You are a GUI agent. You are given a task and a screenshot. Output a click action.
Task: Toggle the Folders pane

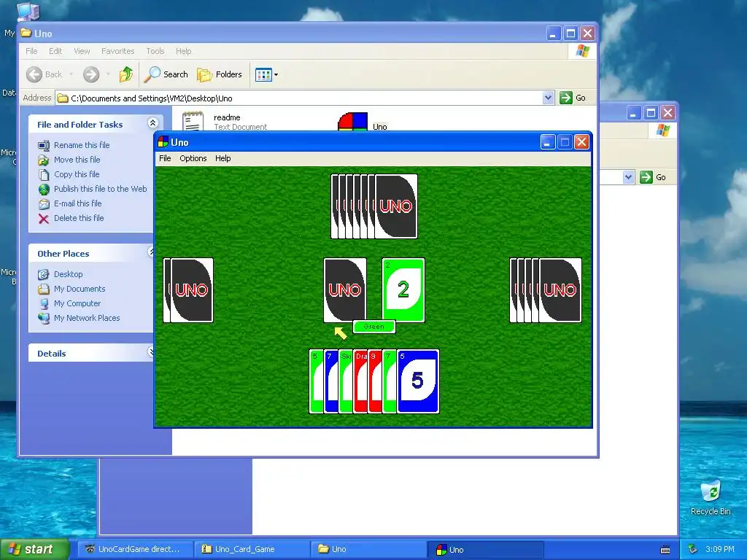click(x=220, y=74)
